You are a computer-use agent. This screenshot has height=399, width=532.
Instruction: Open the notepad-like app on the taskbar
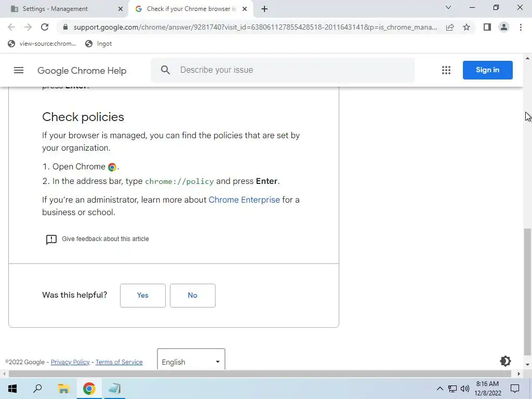click(115, 389)
